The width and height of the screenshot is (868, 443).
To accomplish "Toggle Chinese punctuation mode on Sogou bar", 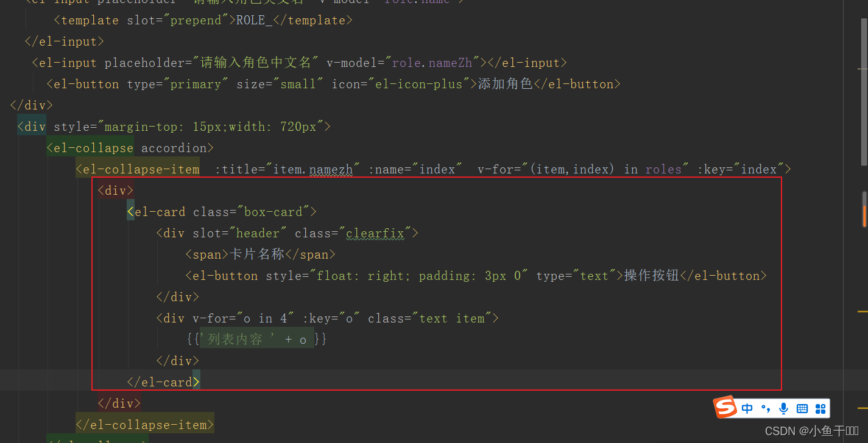I will [766, 408].
